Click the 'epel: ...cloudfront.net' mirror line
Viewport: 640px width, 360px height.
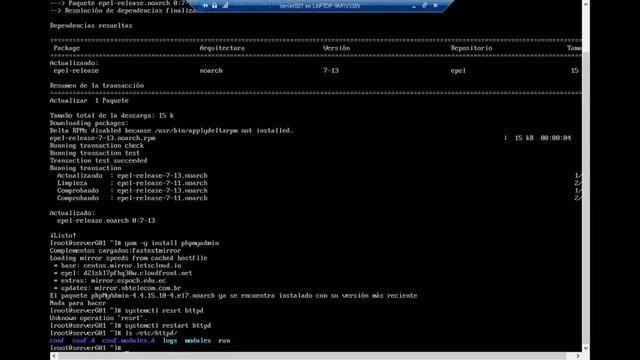123,273
